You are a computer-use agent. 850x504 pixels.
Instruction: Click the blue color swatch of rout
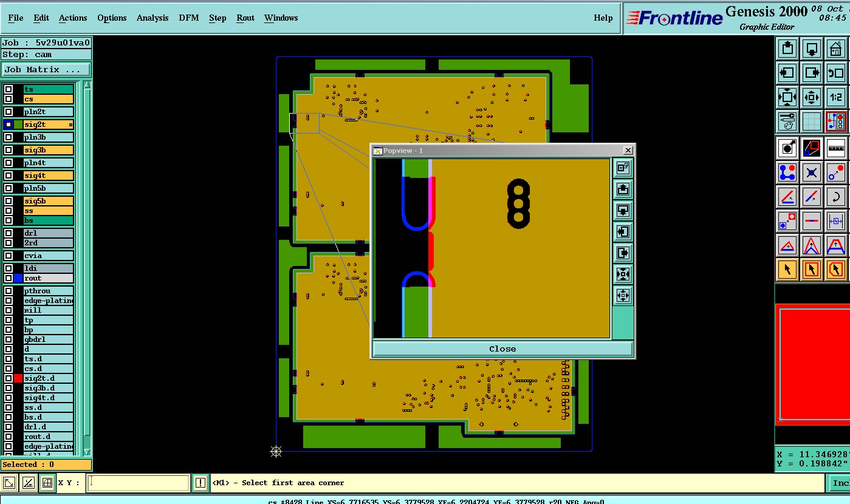tap(18, 278)
